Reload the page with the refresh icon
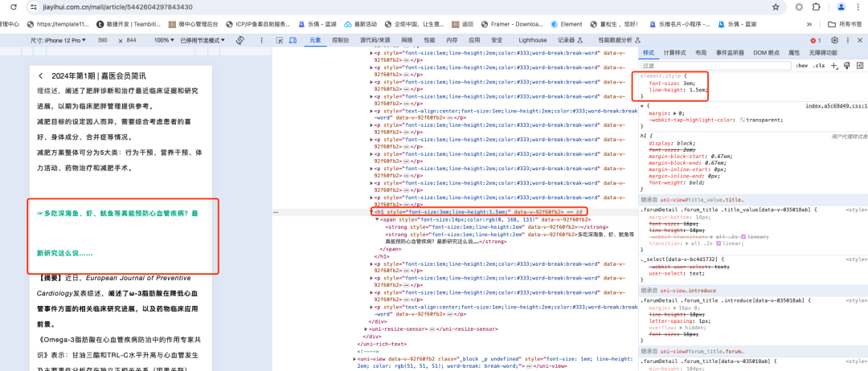This screenshot has height=371, width=868. pyautogui.click(x=14, y=7)
